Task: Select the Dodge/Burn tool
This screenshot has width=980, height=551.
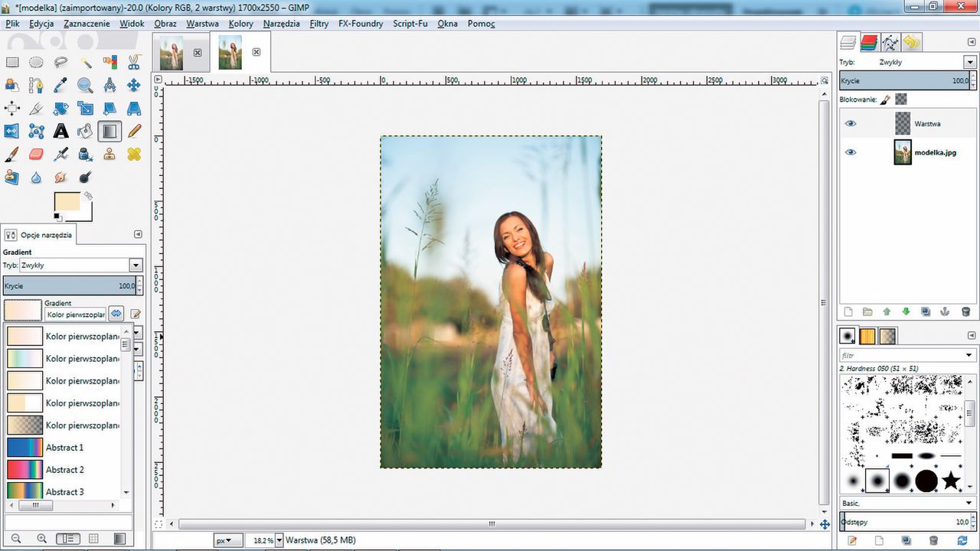Action: (85, 178)
